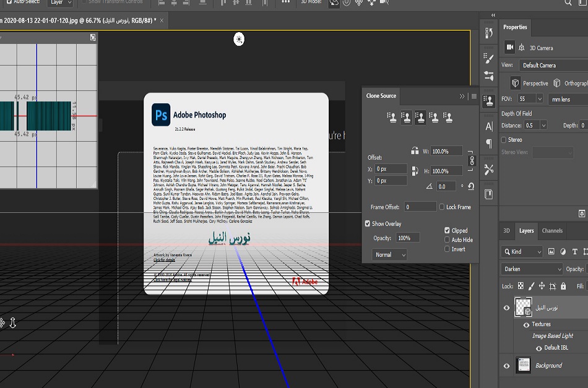The image size is (588, 388).
Task: Click the lock position move icon
Action: click(542, 286)
